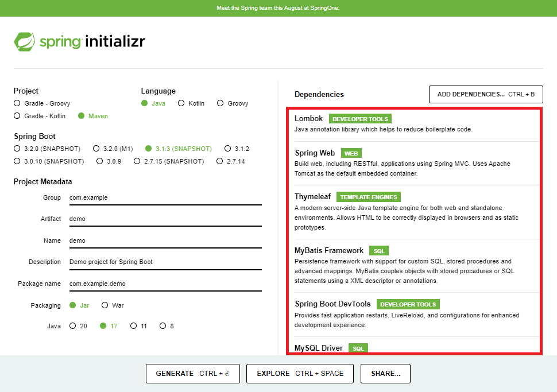
Task: Choose Spring Boot 3.1.3 (SNAPSHOT)
Action: tap(179, 149)
